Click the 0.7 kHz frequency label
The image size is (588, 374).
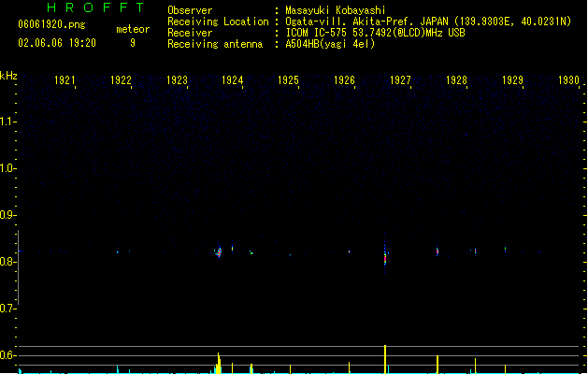pyautogui.click(x=7, y=309)
